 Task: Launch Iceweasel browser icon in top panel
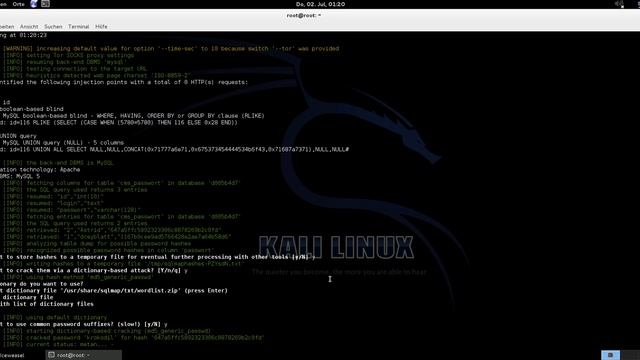click(34, 4)
